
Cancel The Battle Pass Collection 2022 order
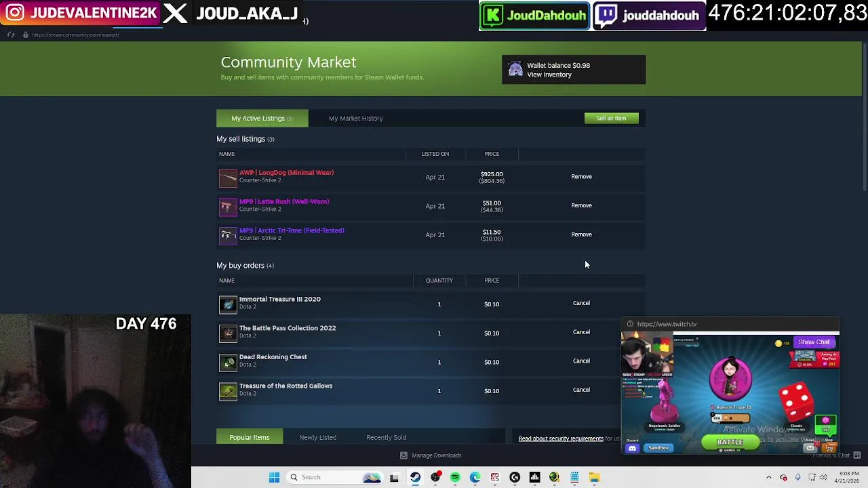pos(581,332)
